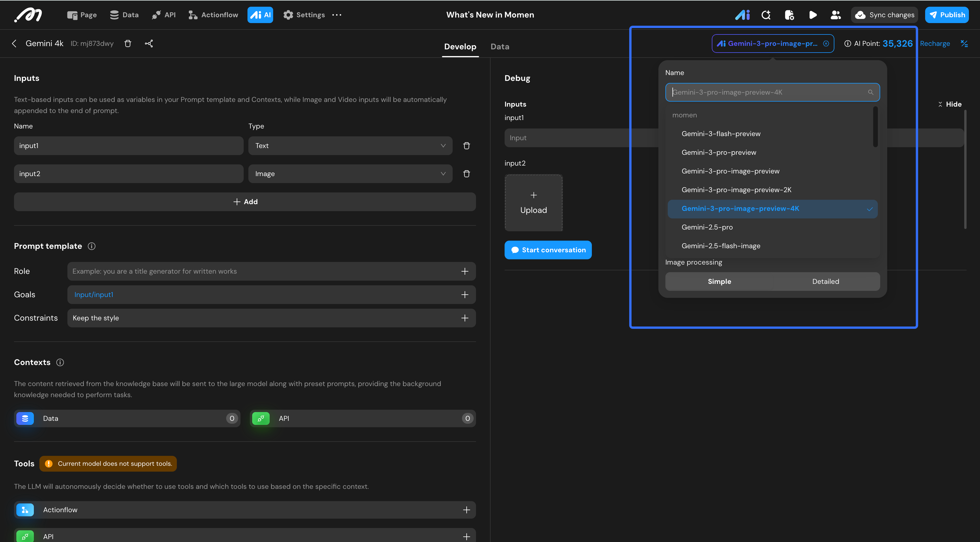
Task: Click the preview play icon in top bar
Action: [x=812, y=15]
